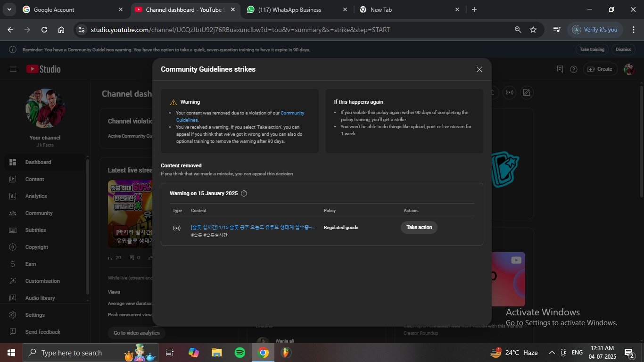Close the Channel dashboard browser tab
Screen dimensions: 644x362
(x=233, y=9)
